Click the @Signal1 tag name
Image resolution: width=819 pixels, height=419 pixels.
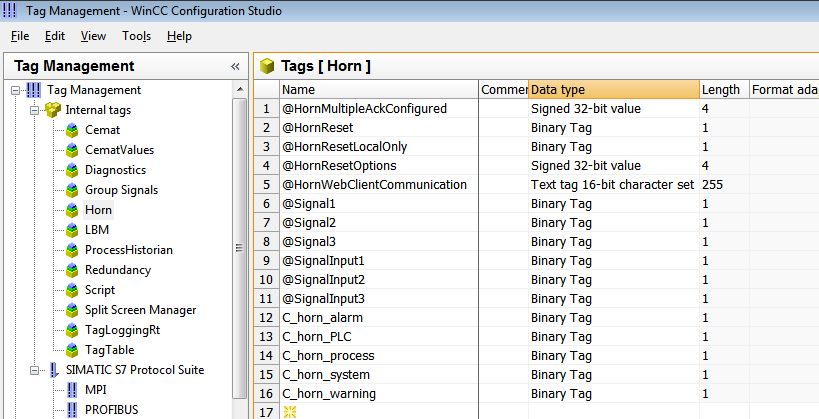[x=309, y=204]
